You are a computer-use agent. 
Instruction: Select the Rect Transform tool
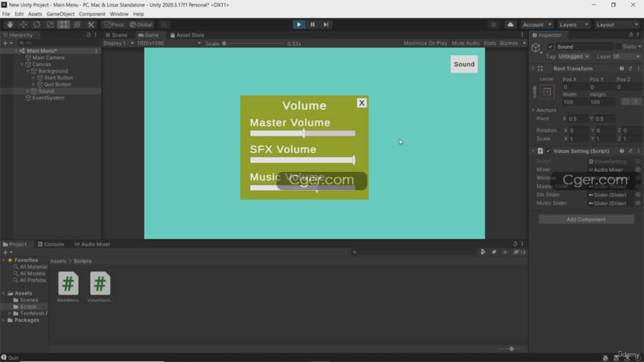point(63,25)
